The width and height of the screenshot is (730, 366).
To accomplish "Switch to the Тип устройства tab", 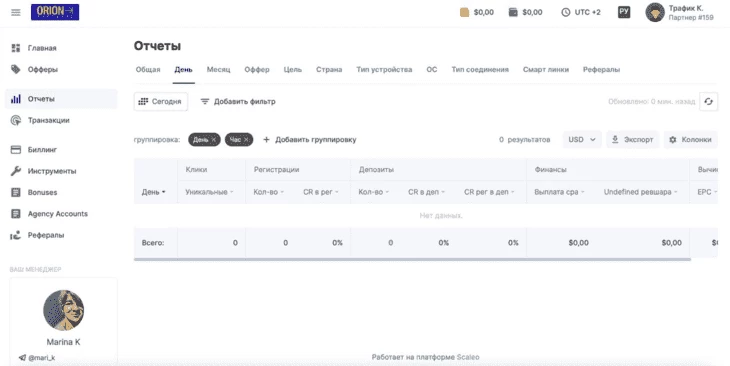I will pos(384,69).
